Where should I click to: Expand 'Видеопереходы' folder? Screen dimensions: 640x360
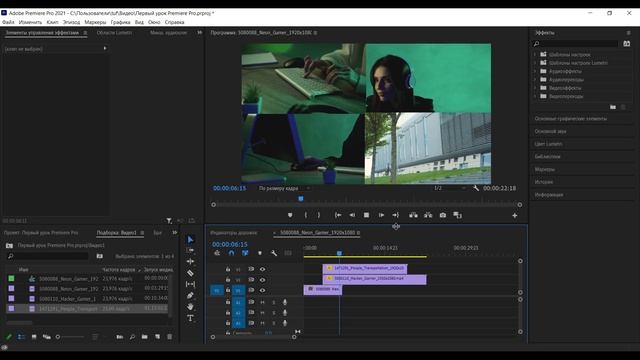(535, 96)
